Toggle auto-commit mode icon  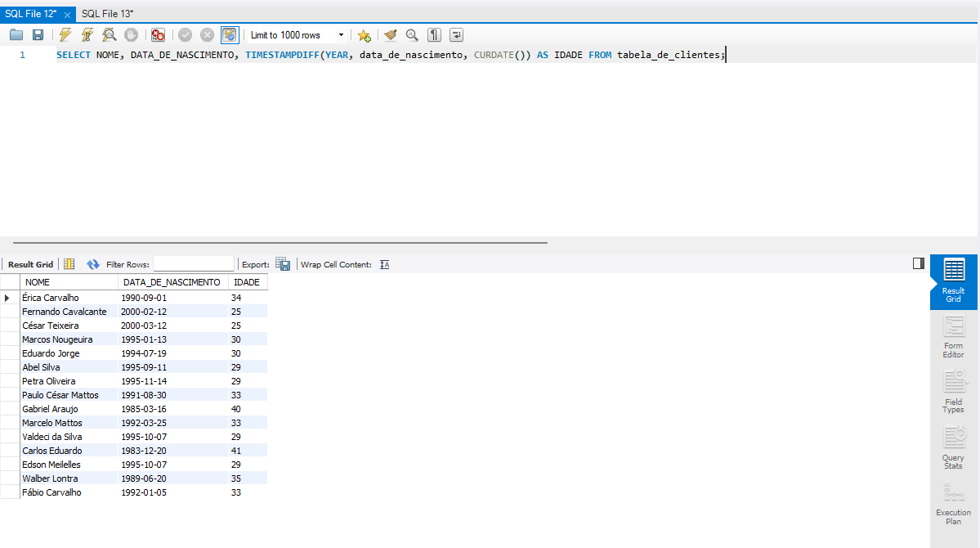[230, 35]
